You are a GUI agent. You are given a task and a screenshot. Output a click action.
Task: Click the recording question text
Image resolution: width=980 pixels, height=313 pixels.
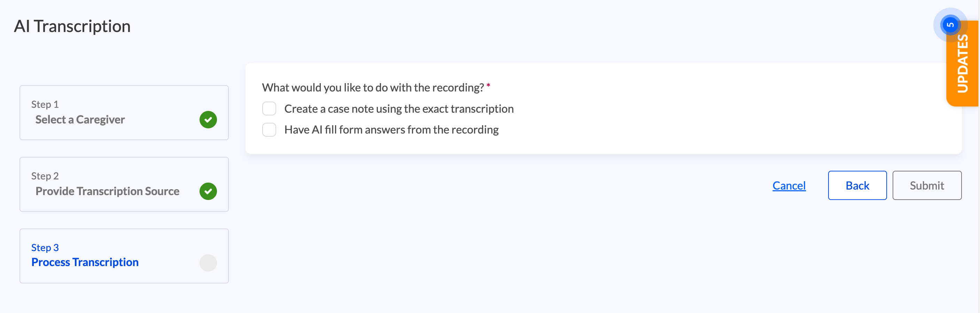[x=373, y=87]
